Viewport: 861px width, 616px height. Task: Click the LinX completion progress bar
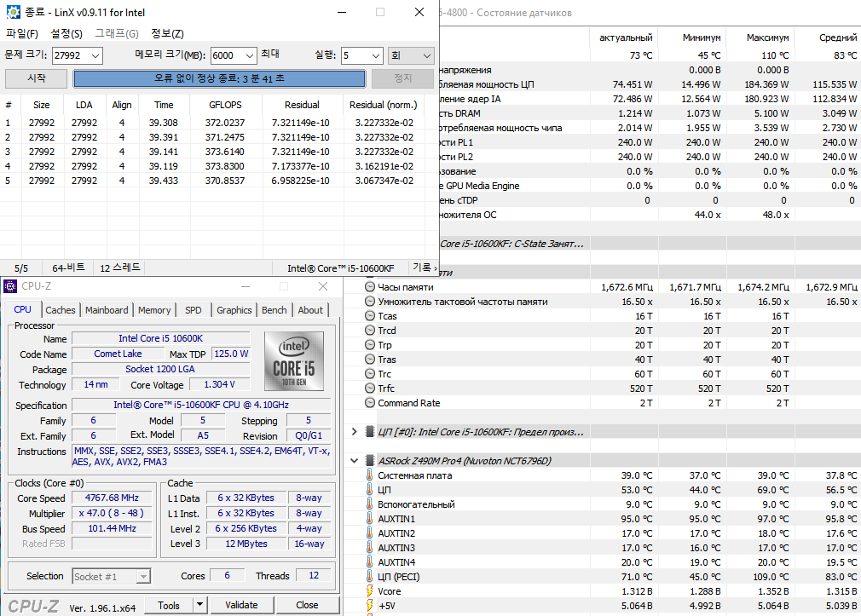pyautogui.click(x=219, y=78)
